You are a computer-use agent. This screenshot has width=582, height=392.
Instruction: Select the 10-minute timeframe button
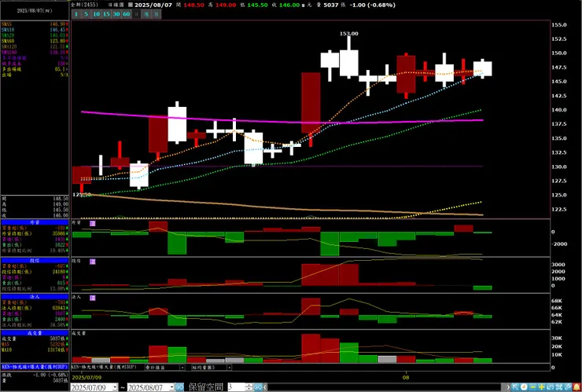tap(97, 14)
